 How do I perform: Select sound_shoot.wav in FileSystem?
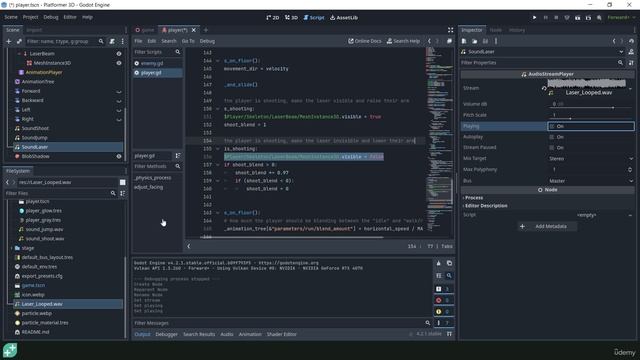pos(45,239)
